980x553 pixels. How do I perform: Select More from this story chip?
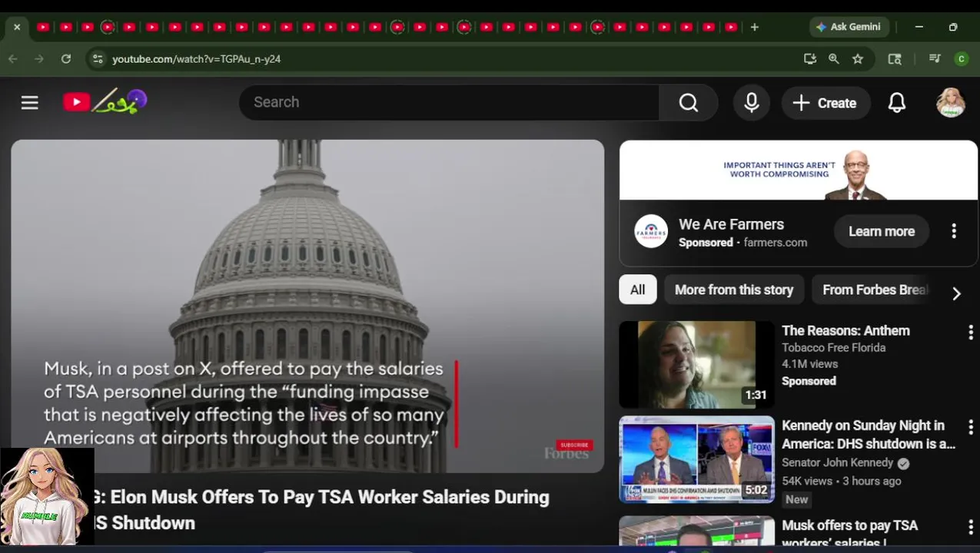point(734,290)
